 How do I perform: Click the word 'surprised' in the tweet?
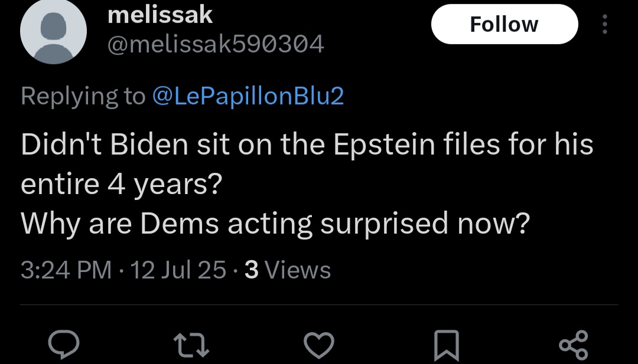pyautogui.click(x=384, y=224)
